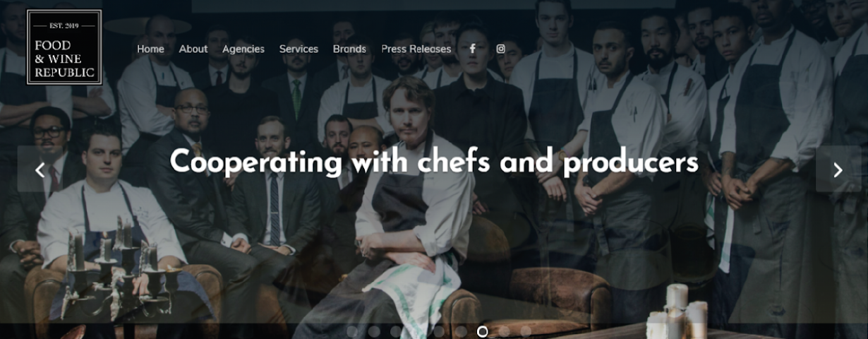Go to previous slide with left arrow
The height and width of the screenshot is (339, 868).
click(40, 169)
